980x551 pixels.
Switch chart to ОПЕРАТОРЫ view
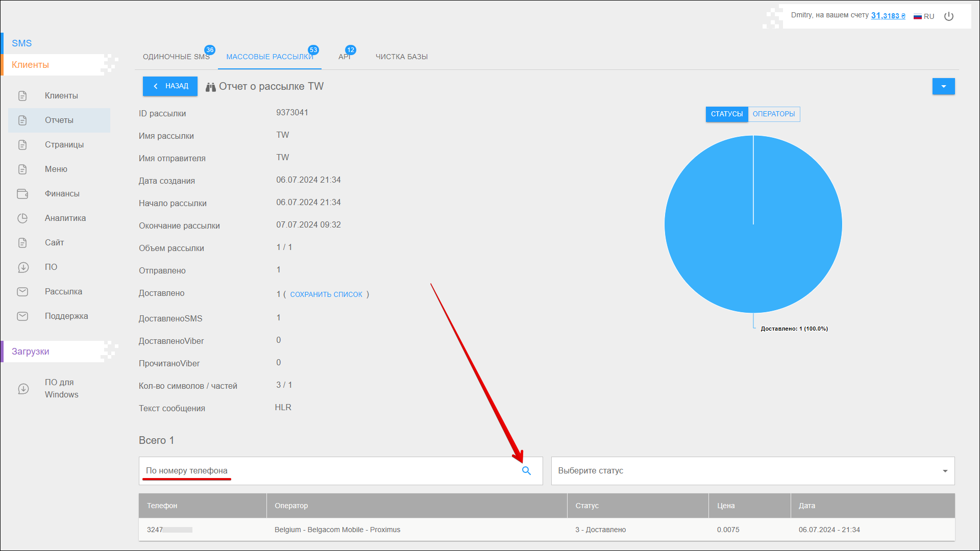pyautogui.click(x=773, y=114)
